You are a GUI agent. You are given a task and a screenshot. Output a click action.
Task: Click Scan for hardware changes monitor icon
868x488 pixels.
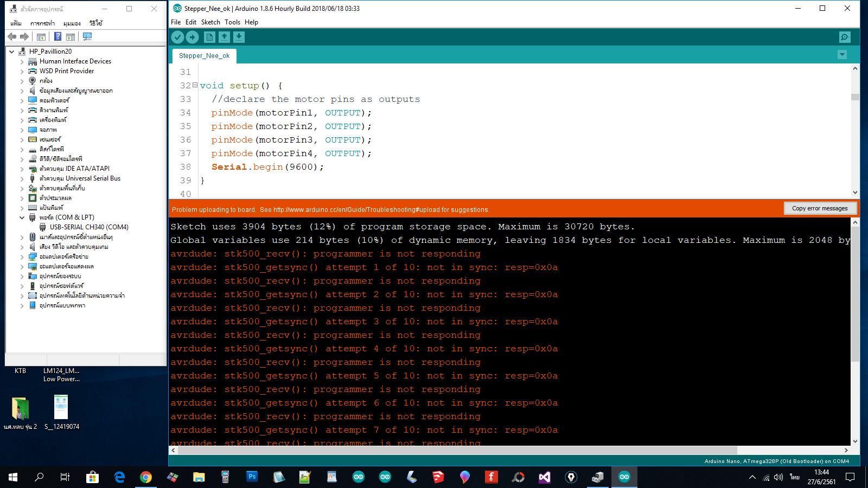[87, 36]
